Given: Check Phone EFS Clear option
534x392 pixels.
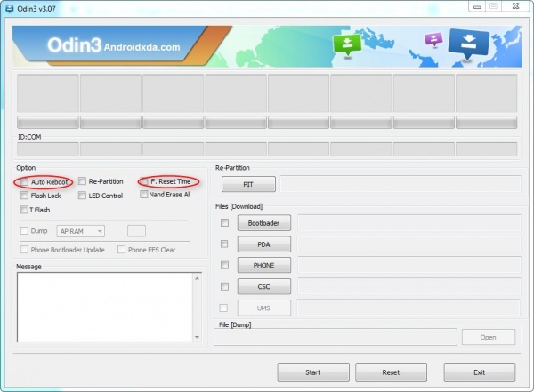Looking at the screenshot, I should 121,250.
